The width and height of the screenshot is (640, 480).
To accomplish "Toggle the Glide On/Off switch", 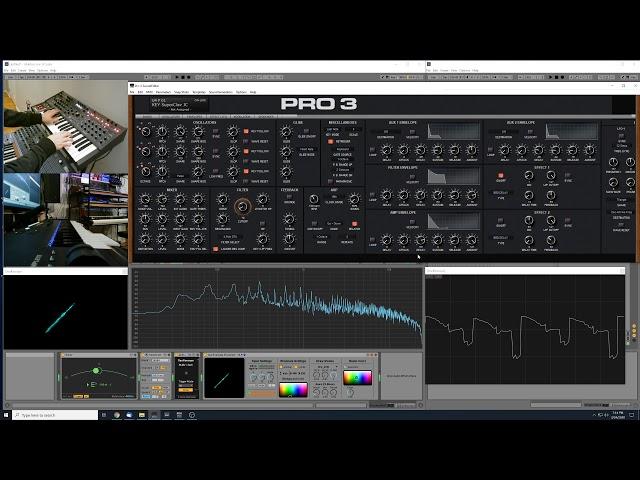I will click(x=307, y=131).
